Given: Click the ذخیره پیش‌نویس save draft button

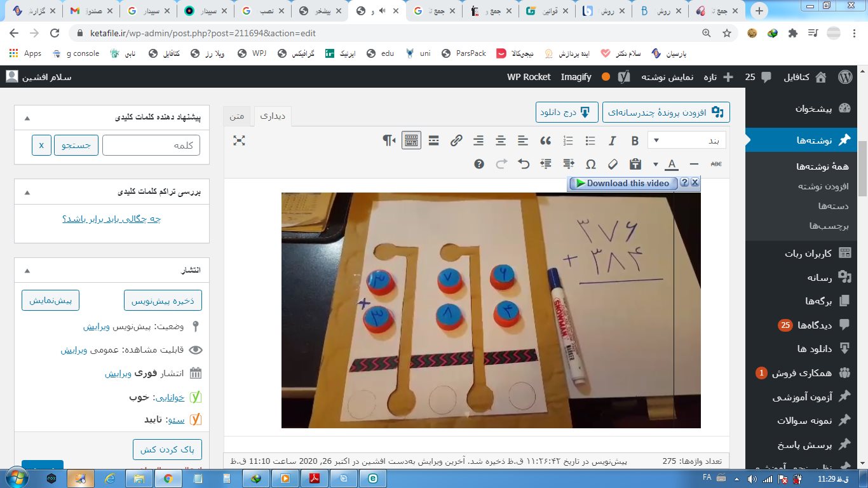Looking at the screenshot, I should coord(163,301).
